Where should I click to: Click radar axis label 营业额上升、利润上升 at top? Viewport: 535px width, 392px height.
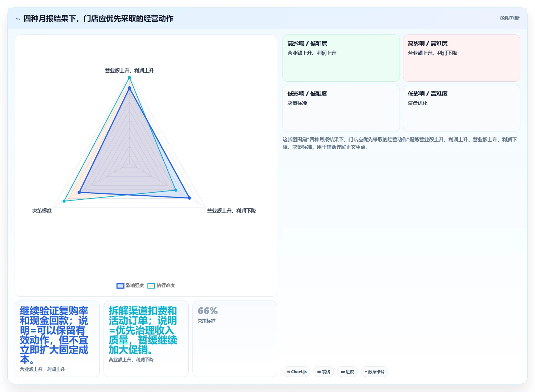point(129,70)
